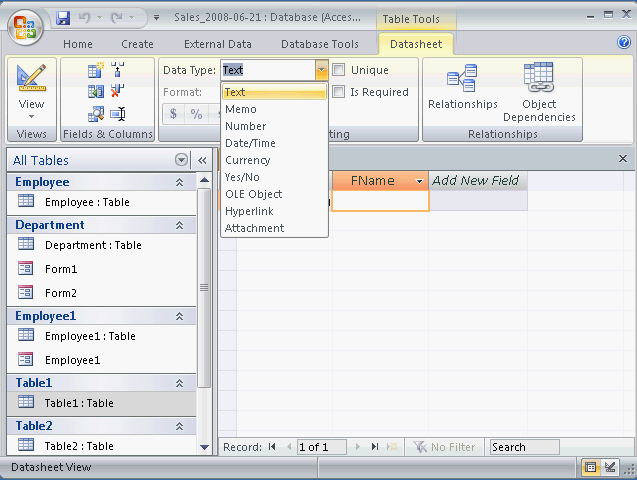637x480 pixels.
Task: Check the Is Required checkbox
Action: coord(339,92)
